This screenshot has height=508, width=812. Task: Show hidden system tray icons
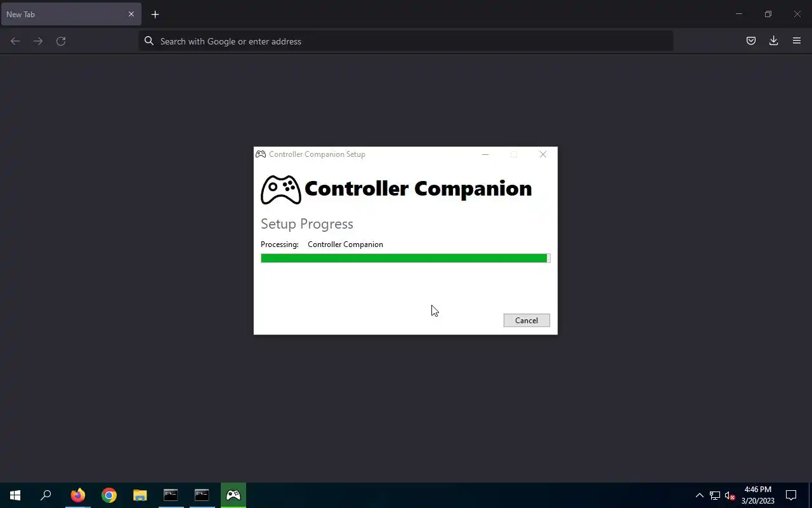tap(700, 495)
